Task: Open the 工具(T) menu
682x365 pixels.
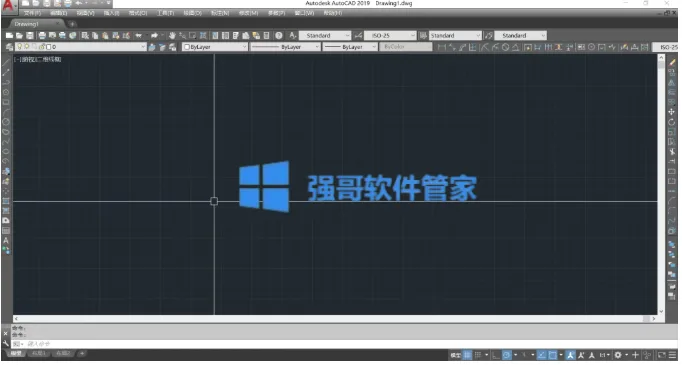Action: [x=165, y=13]
